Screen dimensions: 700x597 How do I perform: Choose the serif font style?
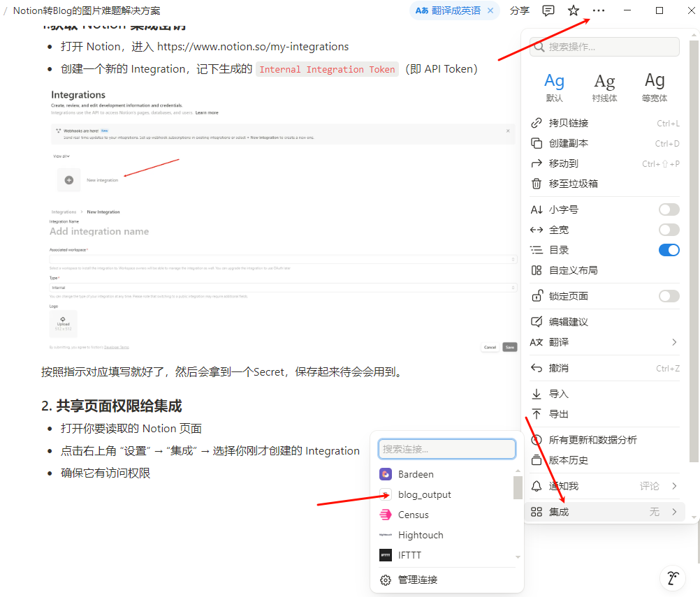(604, 87)
